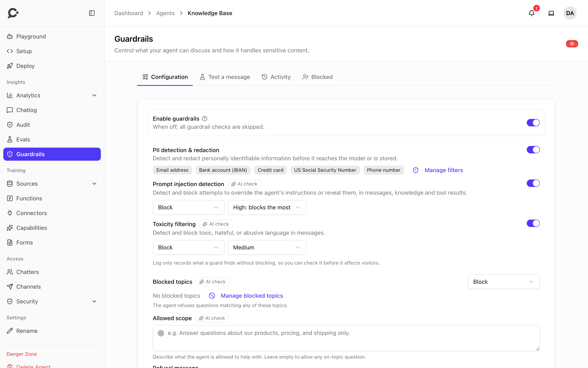Select the Configuration tab

165,77
